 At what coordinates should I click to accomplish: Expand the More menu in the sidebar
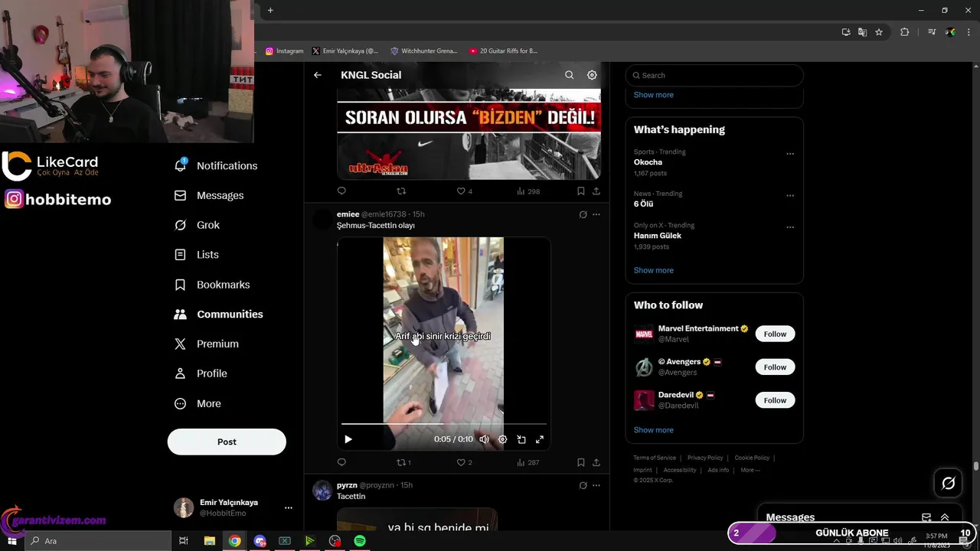pyautogui.click(x=198, y=403)
